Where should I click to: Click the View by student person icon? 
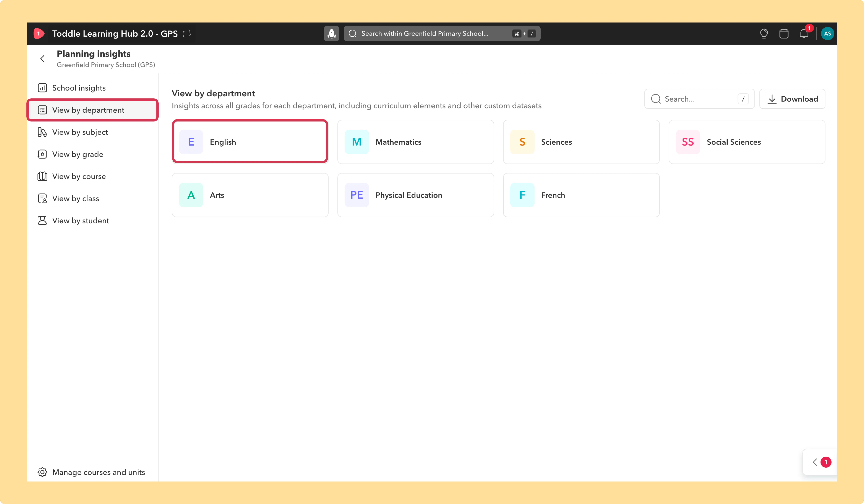tap(42, 220)
